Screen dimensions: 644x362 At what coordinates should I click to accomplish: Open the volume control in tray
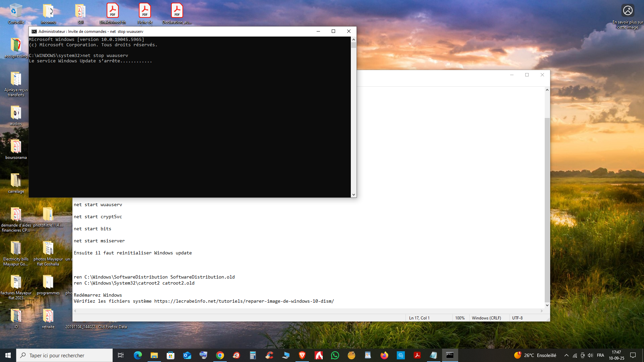[x=590, y=355]
